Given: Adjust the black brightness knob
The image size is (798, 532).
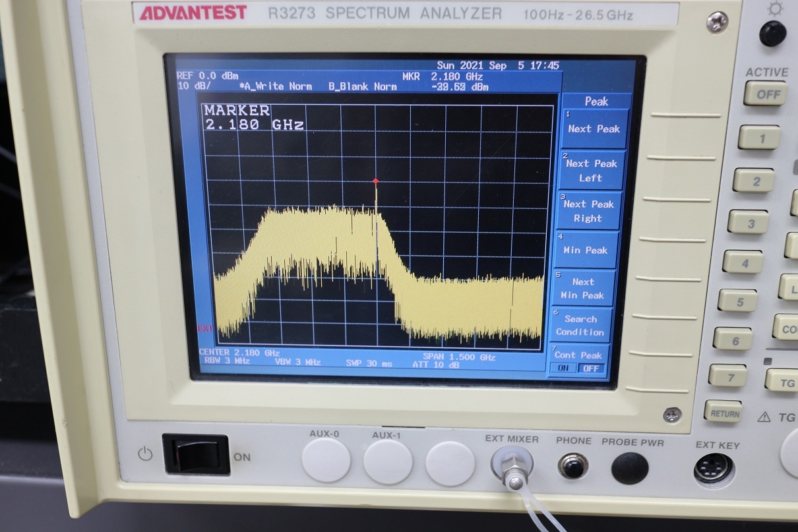Looking at the screenshot, I should click(772, 34).
